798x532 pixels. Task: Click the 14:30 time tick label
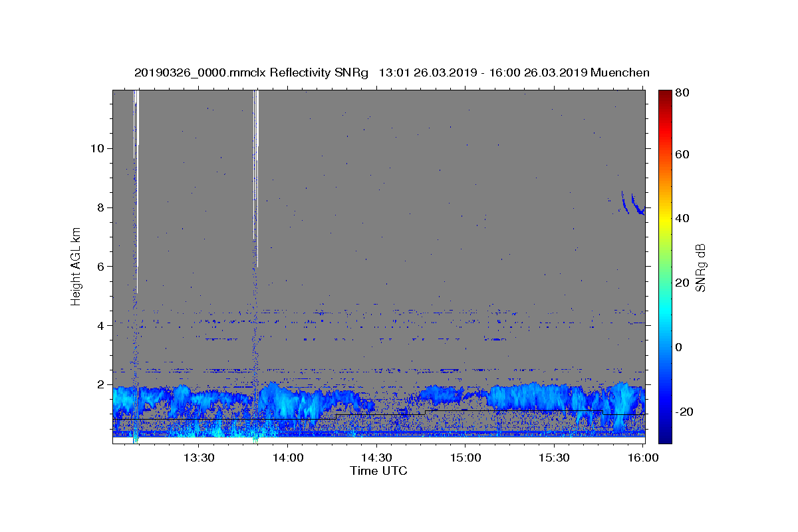[x=376, y=458]
